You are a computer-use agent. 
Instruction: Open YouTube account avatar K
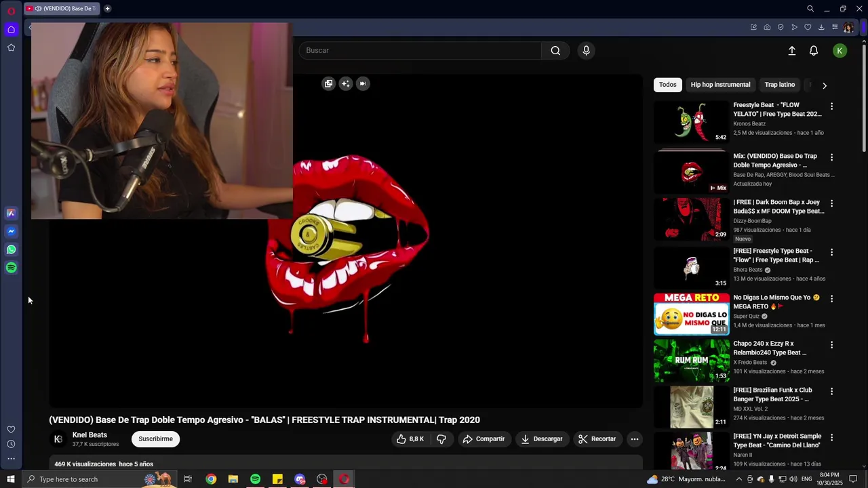point(840,51)
